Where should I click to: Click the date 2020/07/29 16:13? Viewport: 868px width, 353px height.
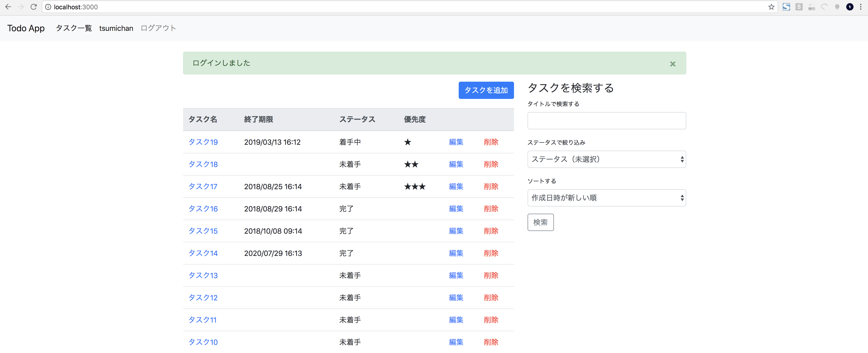coord(273,253)
